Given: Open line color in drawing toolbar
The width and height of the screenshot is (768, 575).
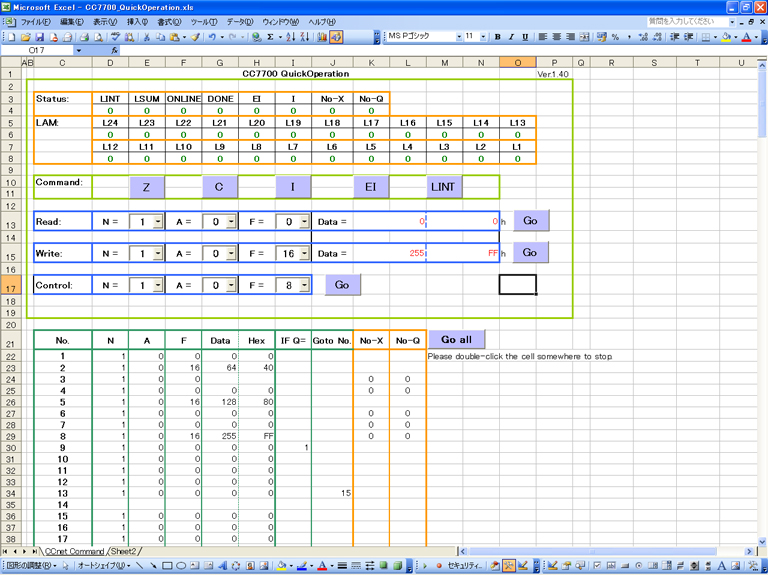Looking at the screenshot, I should coord(302,566).
